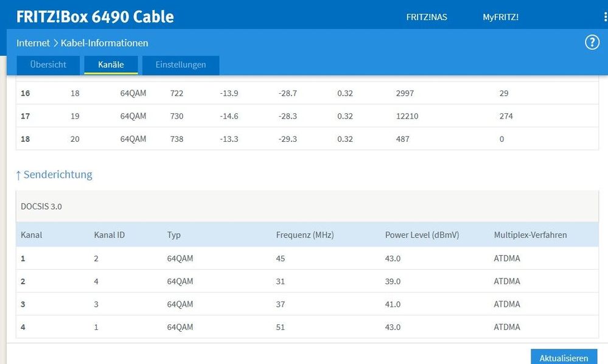Open the MyFRITZ! header link

tap(500, 17)
